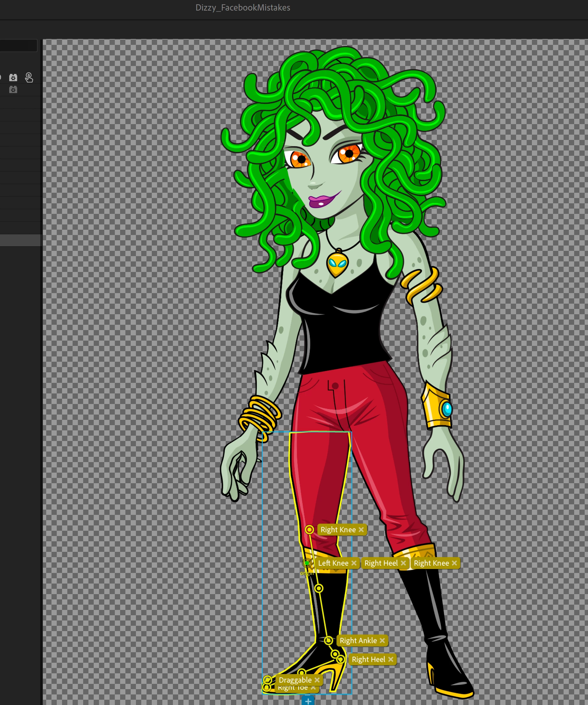The height and width of the screenshot is (705, 588).
Task: Select Right Heel tag directly beneath the Right Ankle tag
Action: click(x=368, y=659)
